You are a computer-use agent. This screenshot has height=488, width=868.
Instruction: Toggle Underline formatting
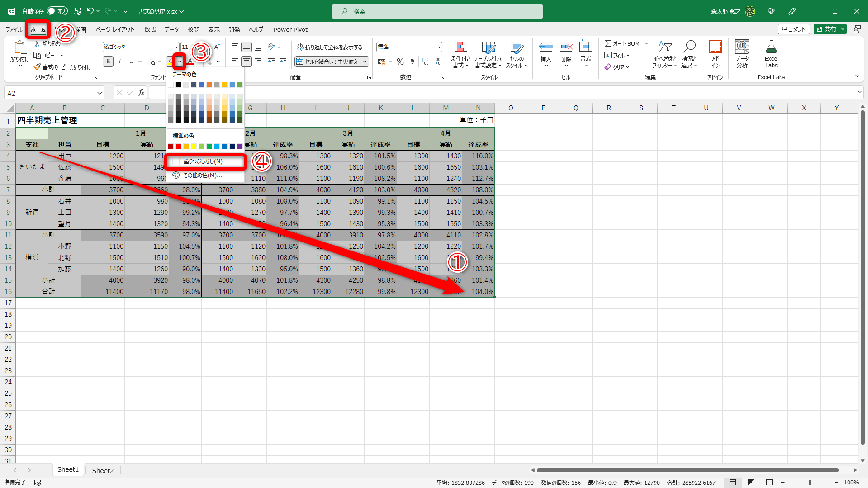point(132,62)
